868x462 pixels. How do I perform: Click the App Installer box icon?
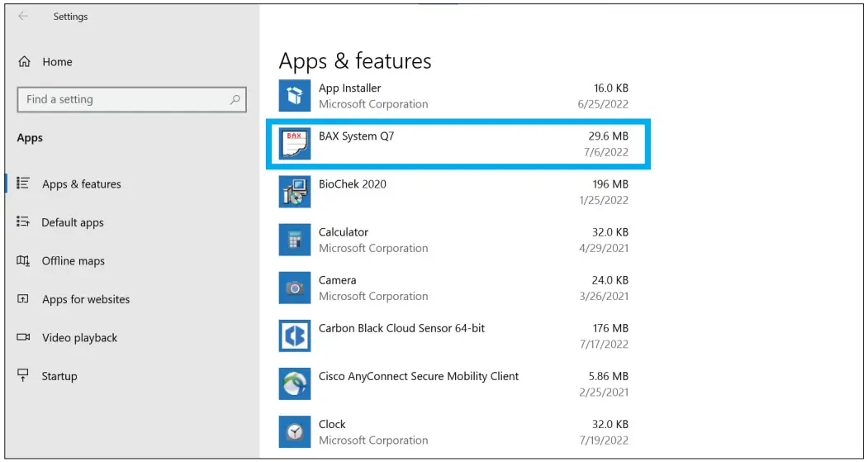point(295,96)
